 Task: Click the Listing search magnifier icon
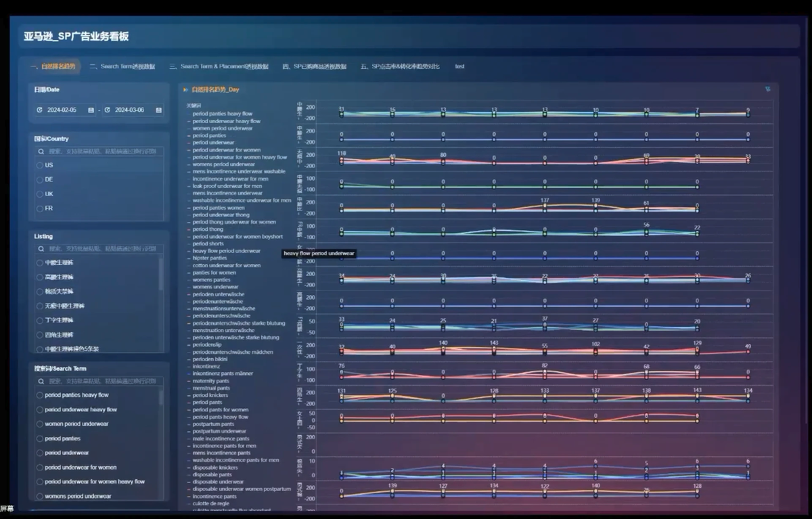tap(42, 248)
